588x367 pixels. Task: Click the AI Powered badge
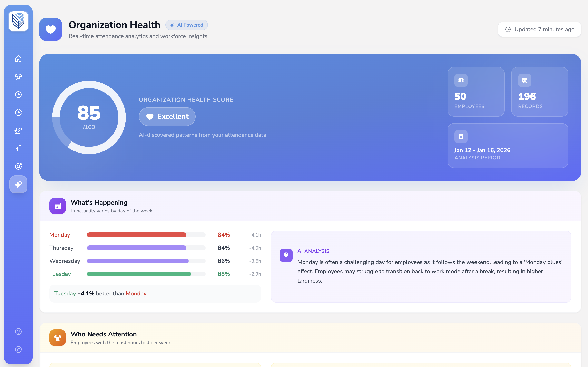tap(187, 25)
